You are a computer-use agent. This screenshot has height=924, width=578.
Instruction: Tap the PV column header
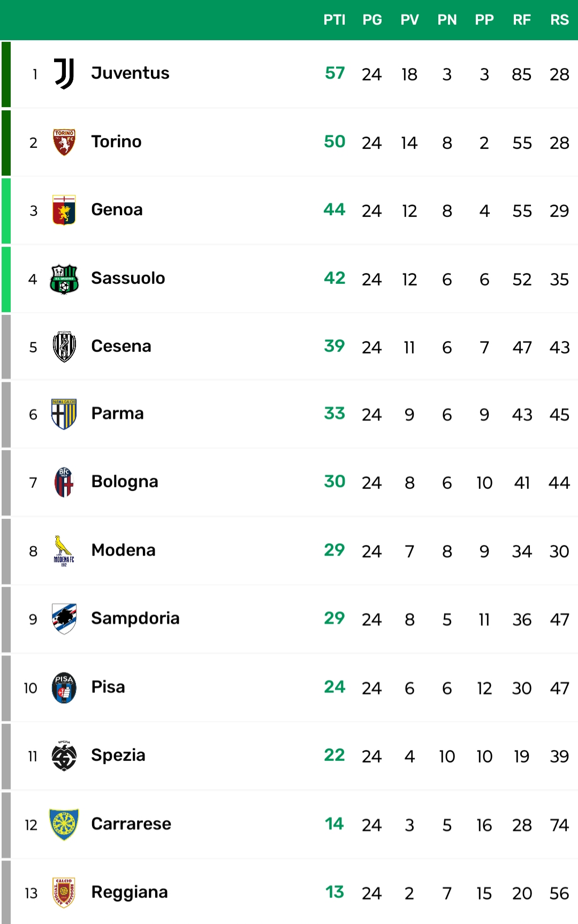(x=409, y=20)
